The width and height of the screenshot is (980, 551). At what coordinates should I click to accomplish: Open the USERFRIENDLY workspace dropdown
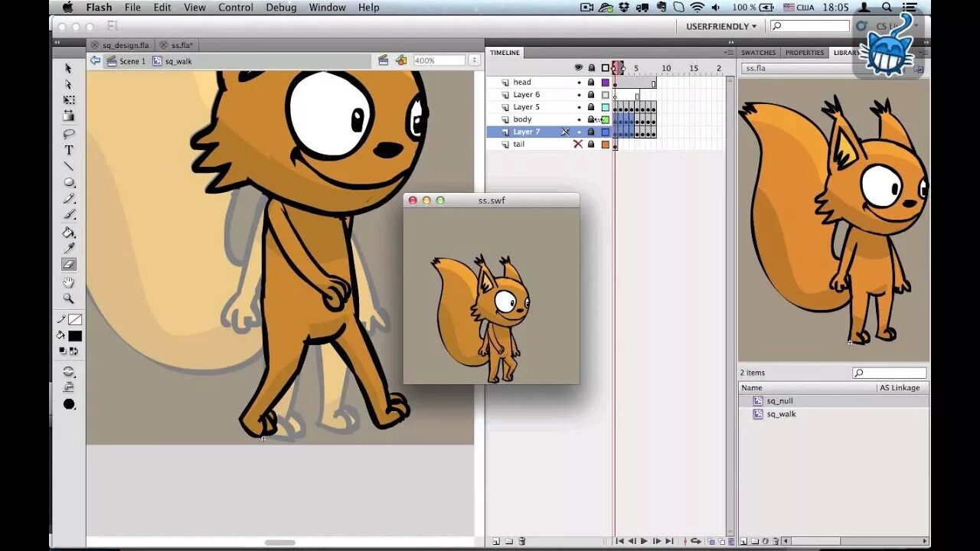(x=722, y=26)
